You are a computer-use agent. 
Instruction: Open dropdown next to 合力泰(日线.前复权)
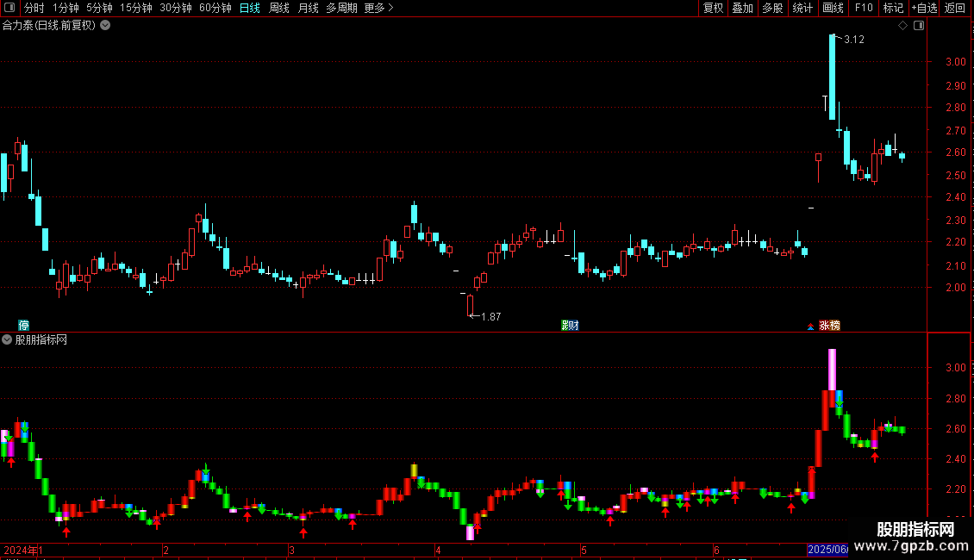coord(106,26)
